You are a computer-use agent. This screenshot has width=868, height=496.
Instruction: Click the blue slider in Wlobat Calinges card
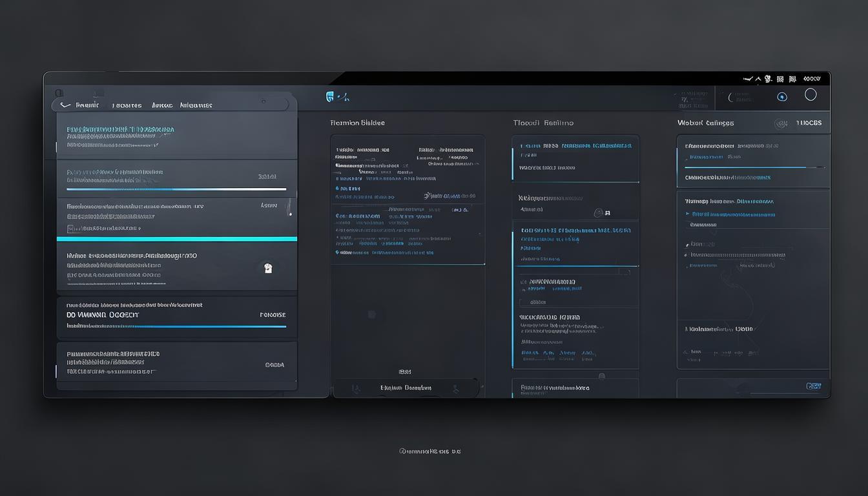pos(754,167)
